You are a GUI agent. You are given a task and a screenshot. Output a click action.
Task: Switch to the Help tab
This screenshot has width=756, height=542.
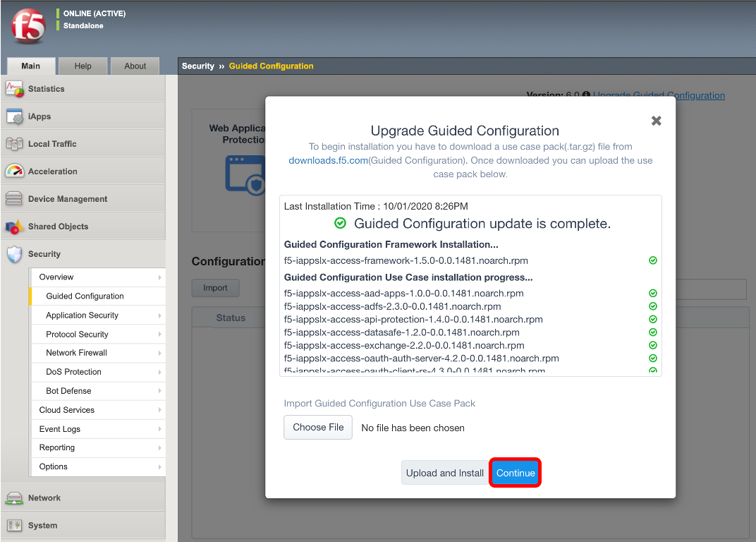click(x=83, y=66)
